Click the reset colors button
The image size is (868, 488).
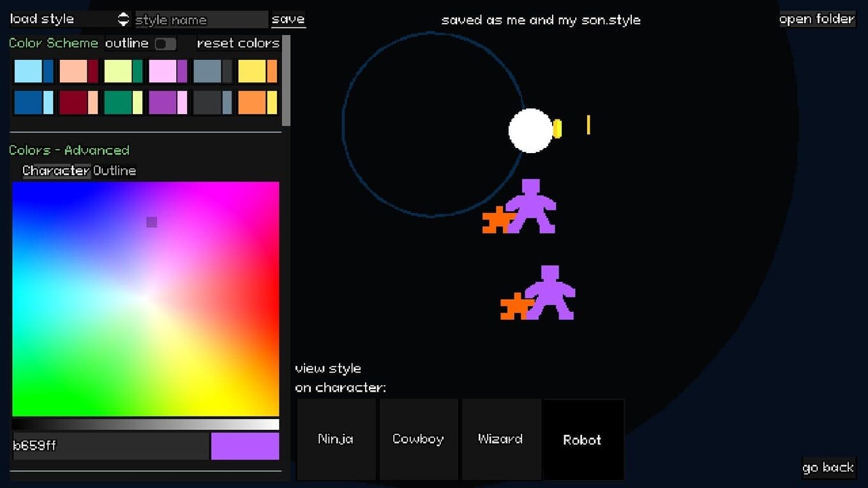(x=238, y=43)
